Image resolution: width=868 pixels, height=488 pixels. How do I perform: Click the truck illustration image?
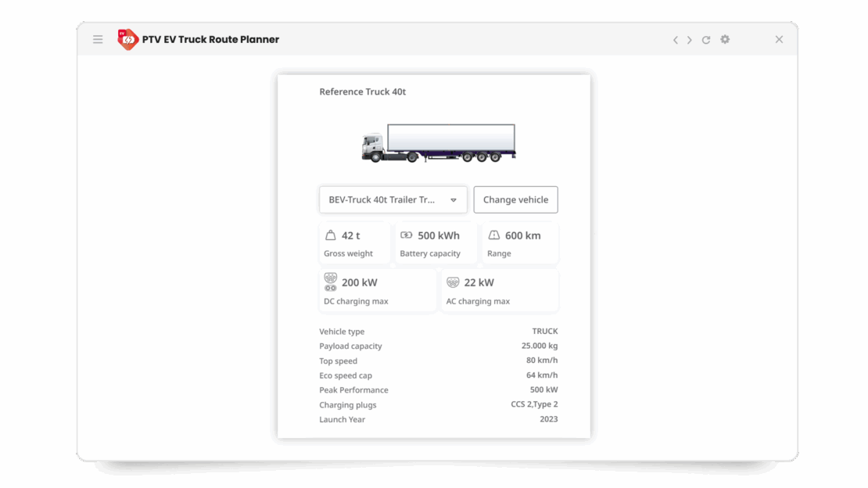click(438, 143)
